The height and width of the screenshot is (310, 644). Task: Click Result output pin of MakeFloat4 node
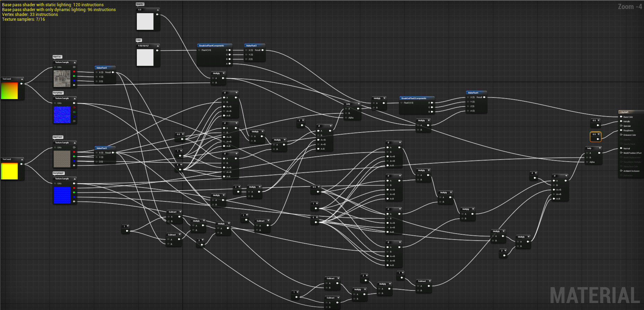point(484,97)
